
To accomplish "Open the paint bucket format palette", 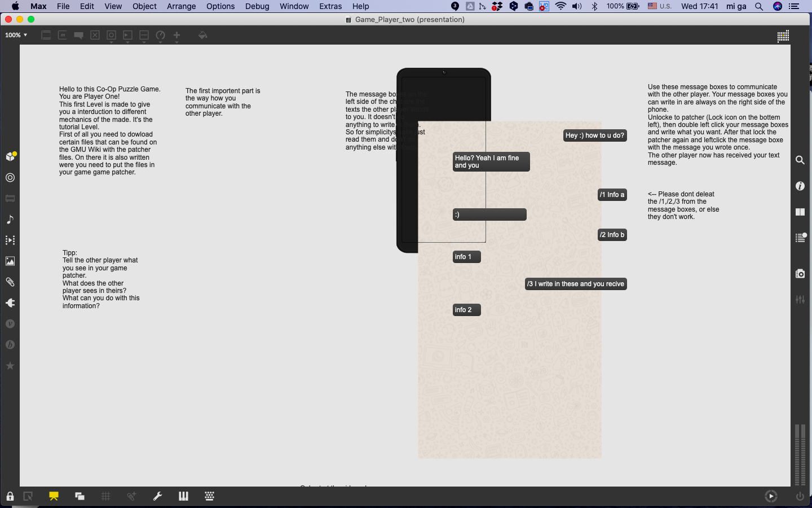I will (x=202, y=35).
